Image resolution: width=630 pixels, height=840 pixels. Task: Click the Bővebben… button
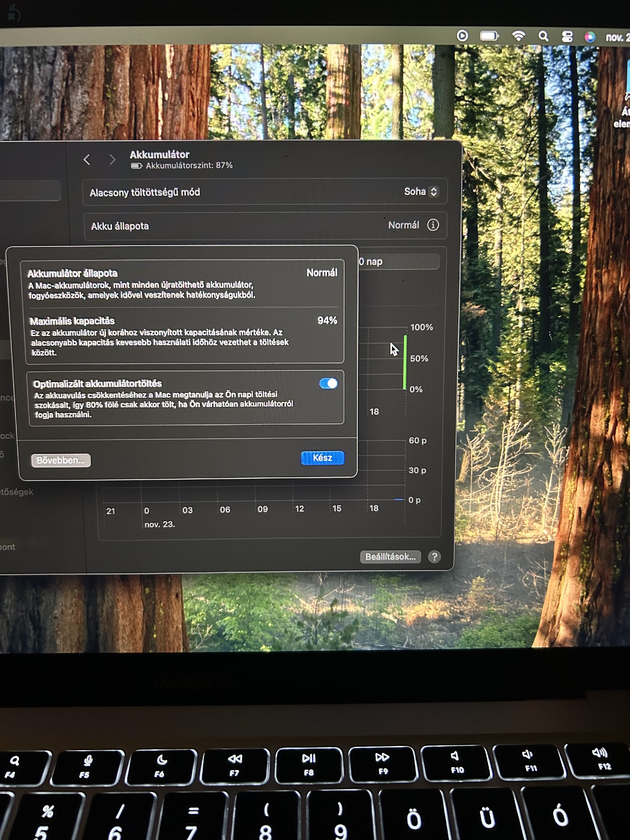point(62,461)
